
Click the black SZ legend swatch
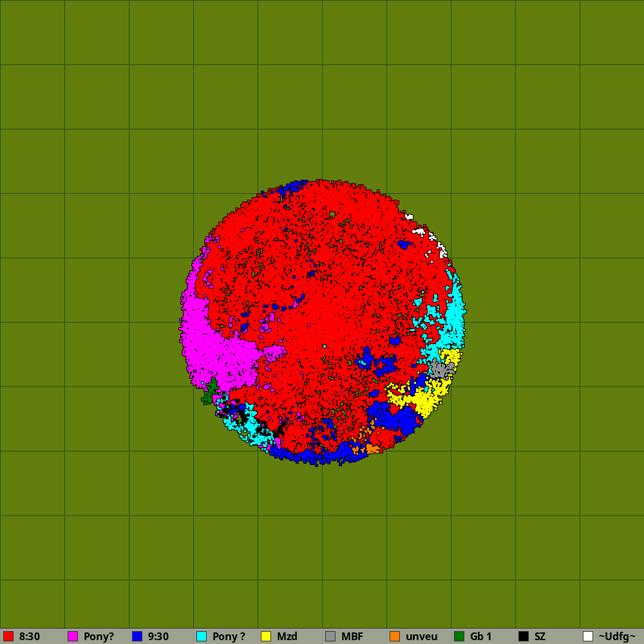(524, 636)
